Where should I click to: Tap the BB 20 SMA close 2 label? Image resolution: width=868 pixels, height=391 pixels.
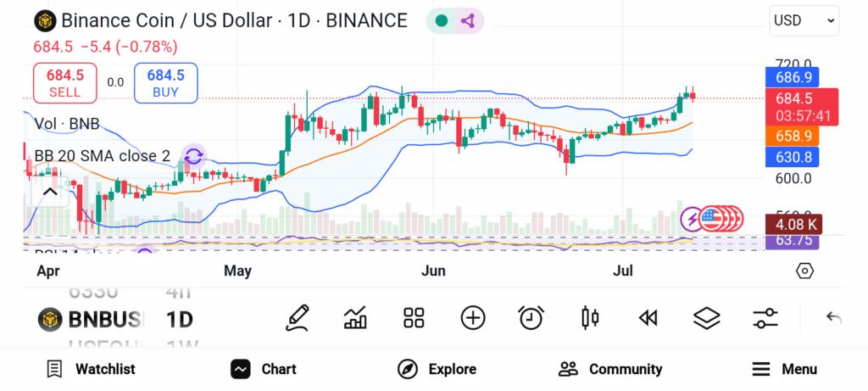tap(103, 156)
